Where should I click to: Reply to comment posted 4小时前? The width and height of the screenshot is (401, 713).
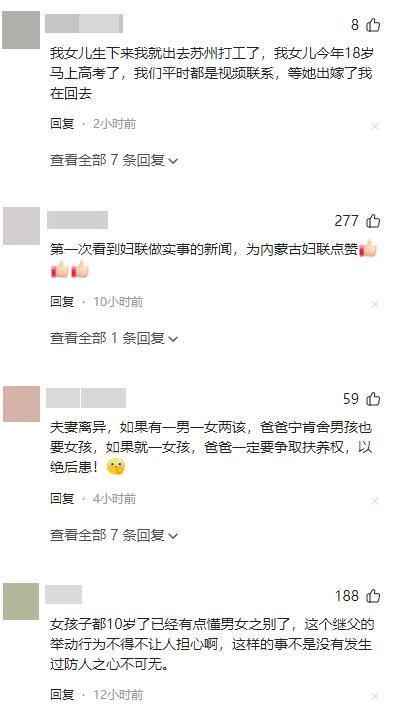coord(62,499)
